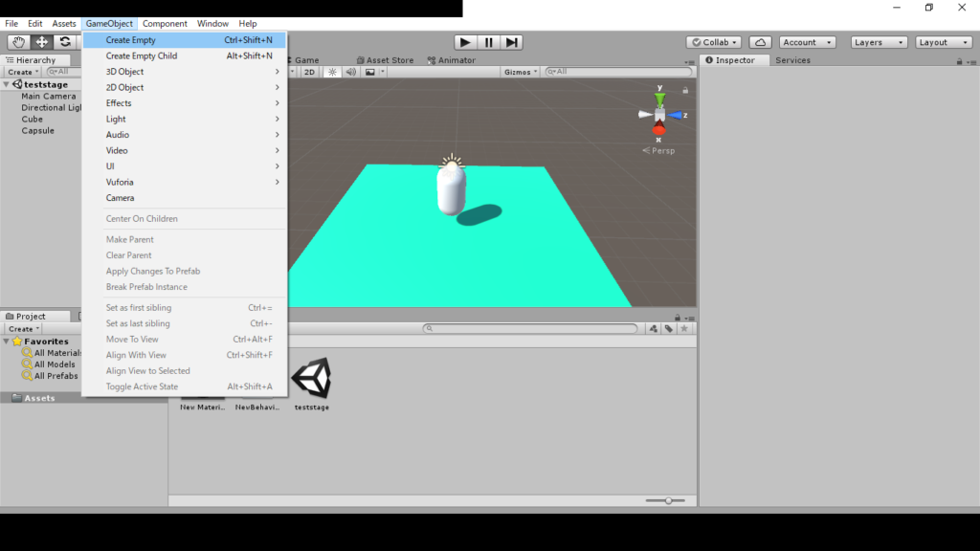980x551 pixels.
Task: Choose Create Empty Child menu entry
Action: tap(142, 55)
